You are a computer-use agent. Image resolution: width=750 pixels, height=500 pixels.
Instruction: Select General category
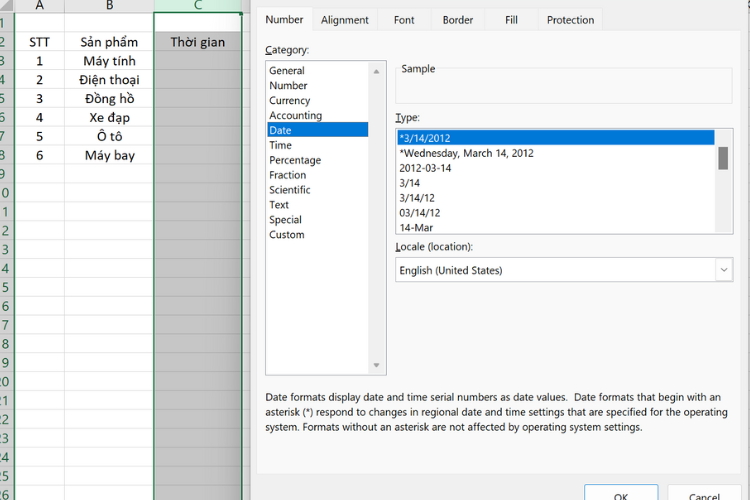pos(318,70)
